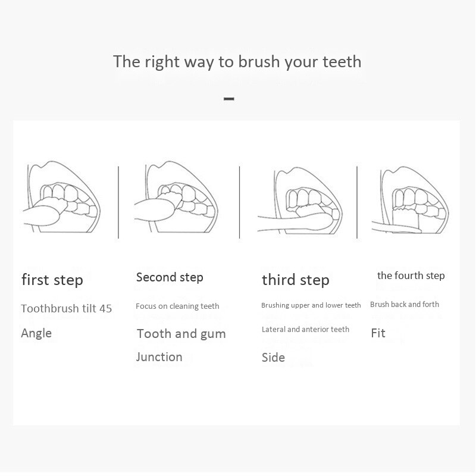Click the 'Junction' text
Screen dimensions: 476x476
[159, 358]
